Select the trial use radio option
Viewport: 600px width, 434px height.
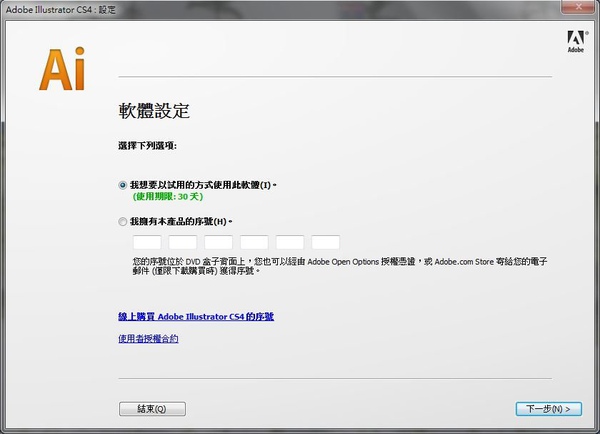(x=122, y=185)
